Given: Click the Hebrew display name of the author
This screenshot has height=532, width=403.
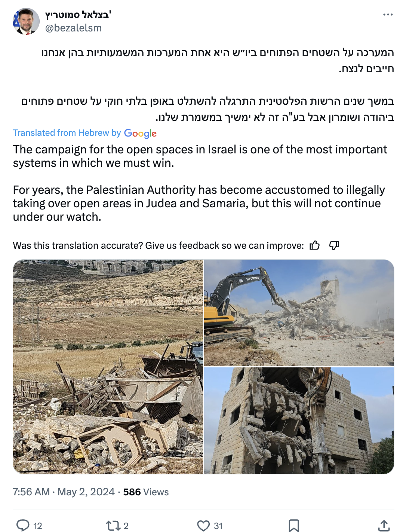Looking at the screenshot, I should pyautogui.click(x=78, y=15).
